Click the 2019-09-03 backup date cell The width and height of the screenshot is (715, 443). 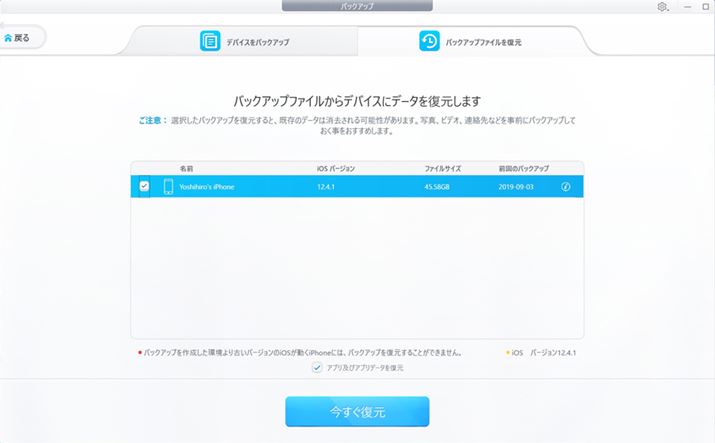tap(518, 186)
